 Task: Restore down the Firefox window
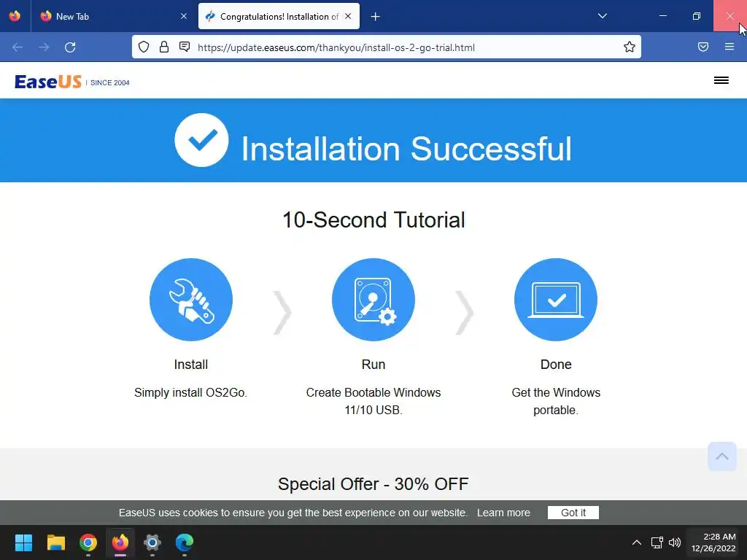pyautogui.click(x=697, y=16)
